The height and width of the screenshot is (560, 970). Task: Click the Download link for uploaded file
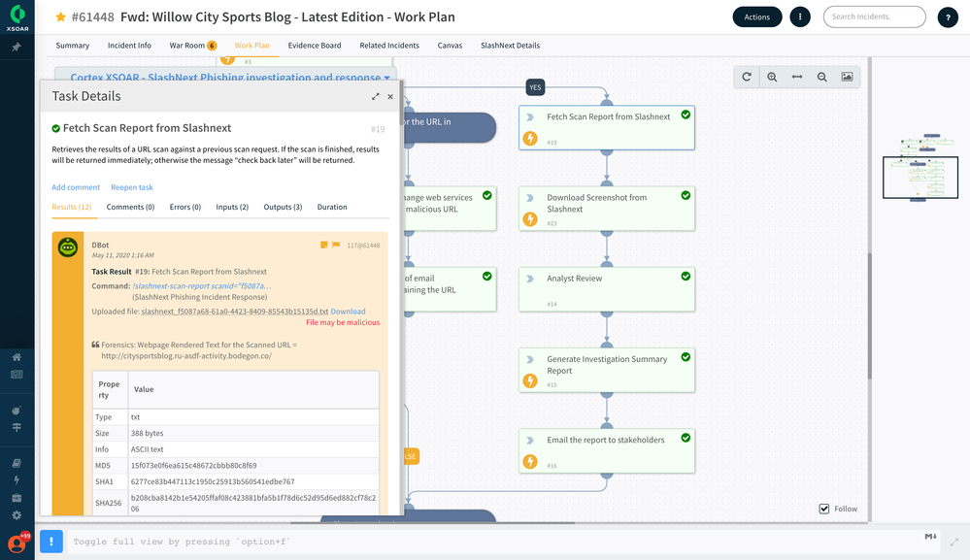point(349,312)
